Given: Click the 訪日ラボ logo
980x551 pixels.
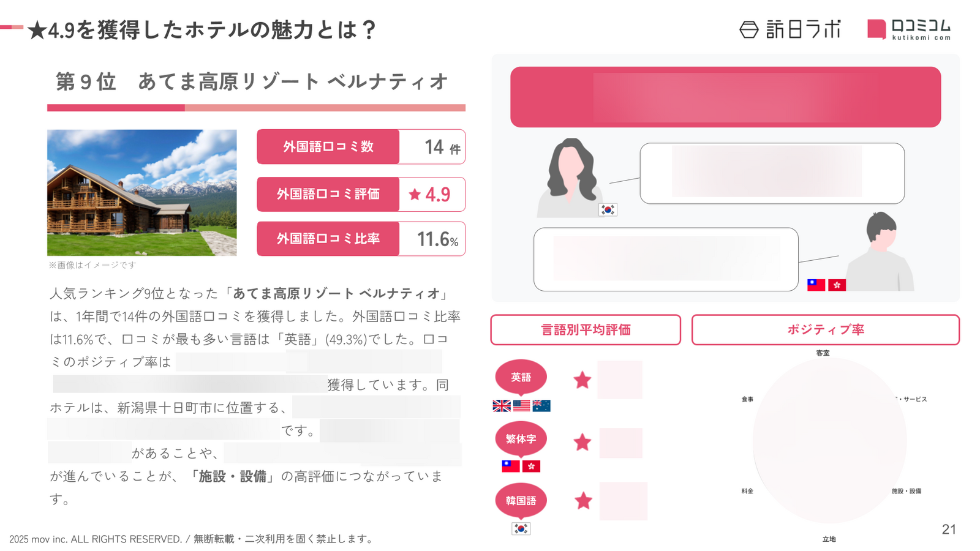Looking at the screenshot, I should click(x=790, y=29).
